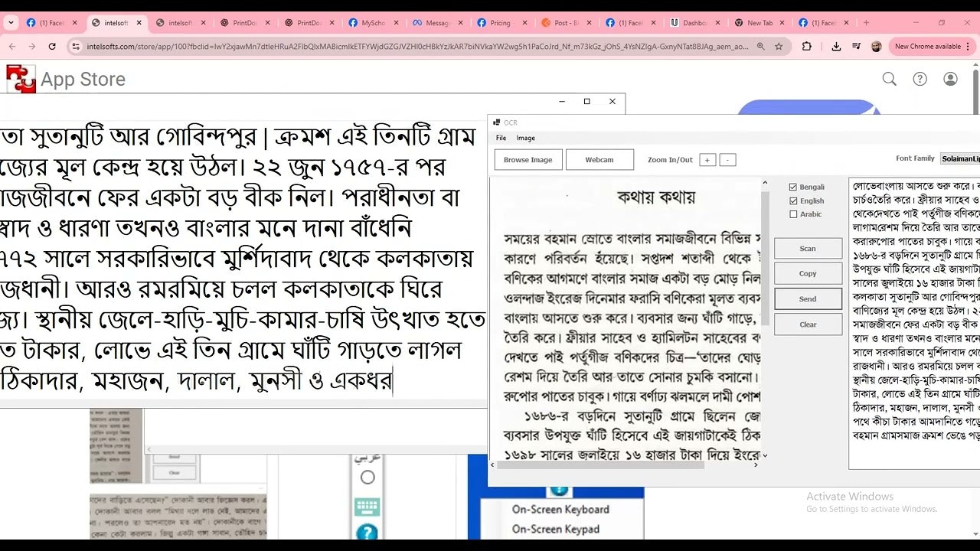Click the App Store help question-mark icon
Screen dimensions: 980x551
click(920, 79)
